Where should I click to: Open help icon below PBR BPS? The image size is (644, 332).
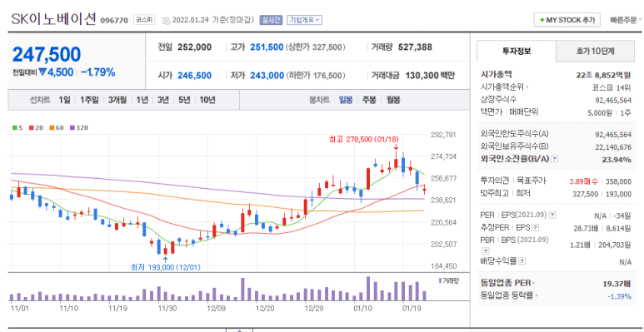tap(486, 250)
